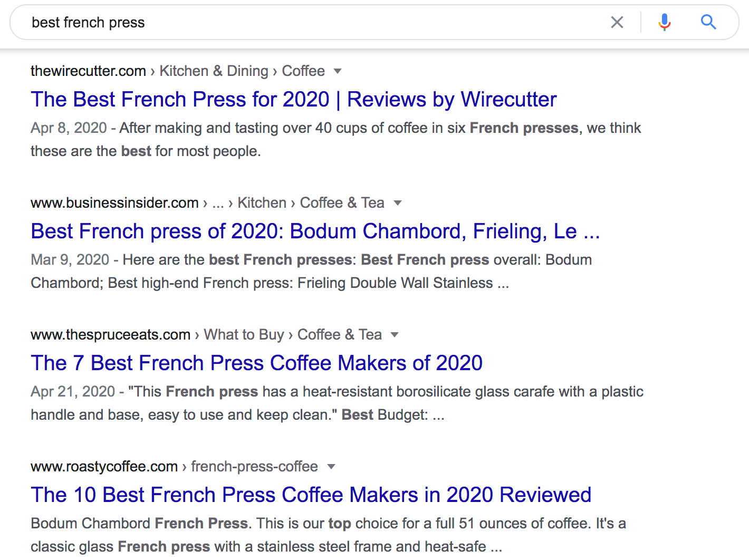Open 'The 7 Best French Press Coffee Makers' result
The height and width of the screenshot is (560, 749).
tap(257, 363)
